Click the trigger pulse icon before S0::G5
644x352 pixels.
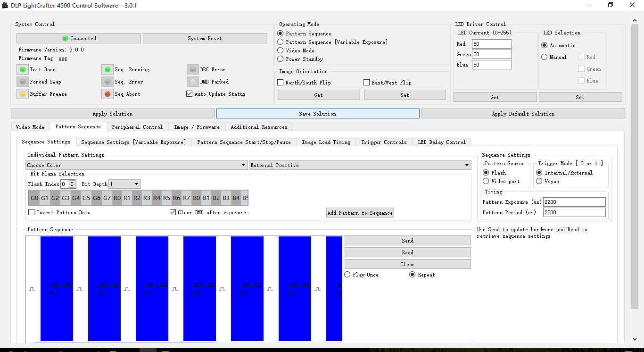click(270, 289)
